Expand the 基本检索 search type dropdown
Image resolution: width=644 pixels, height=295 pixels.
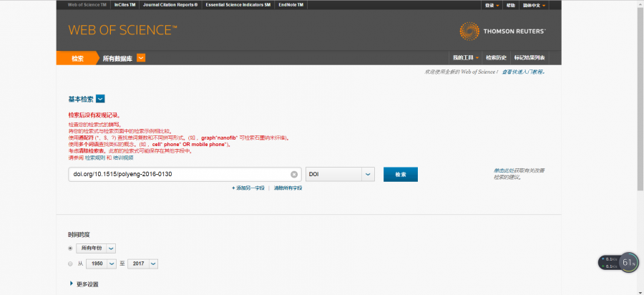tap(101, 99)
